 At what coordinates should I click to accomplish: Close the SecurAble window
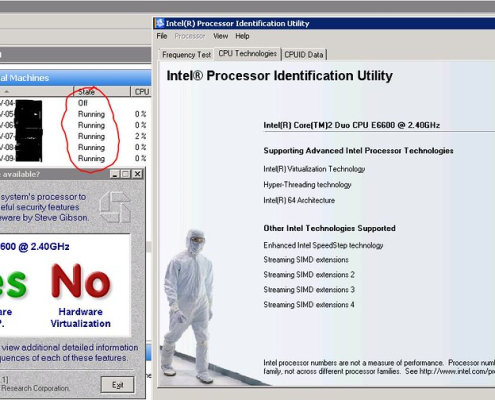pos(137,174)
